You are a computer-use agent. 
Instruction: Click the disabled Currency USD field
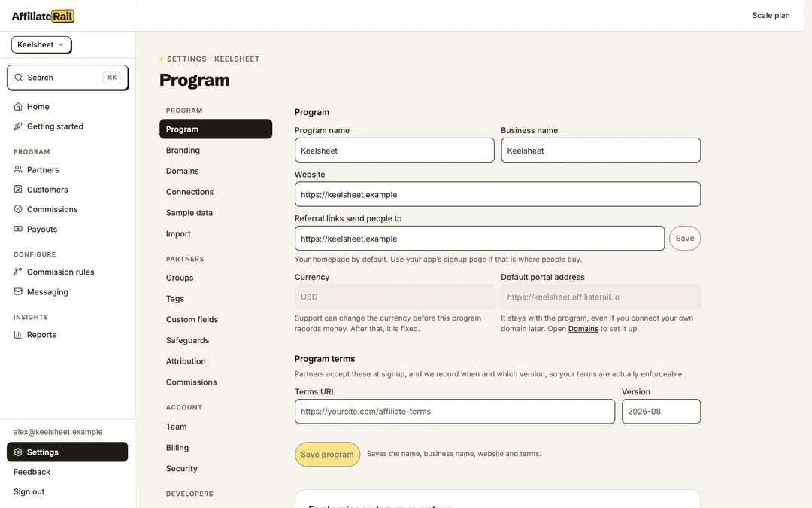(x=394, y=297)
